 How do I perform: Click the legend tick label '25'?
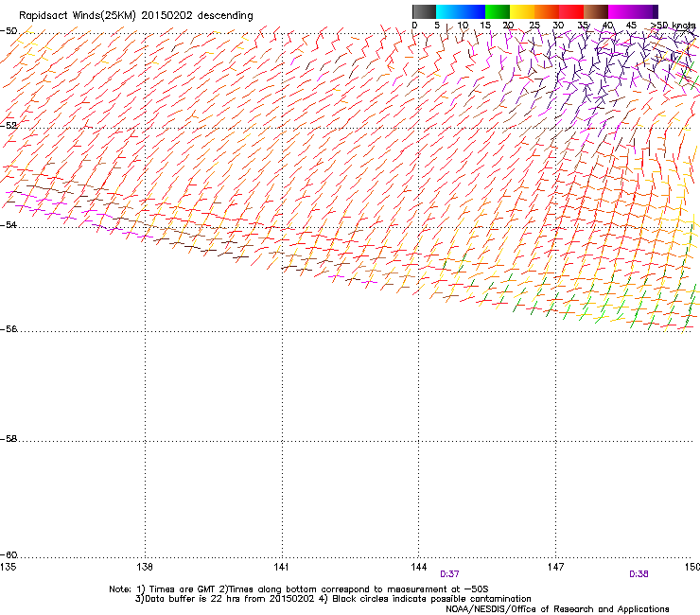click(534, 26)
